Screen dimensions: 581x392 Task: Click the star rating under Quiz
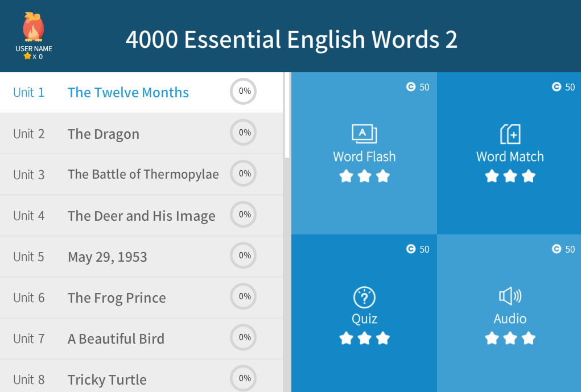coord(364,339)
